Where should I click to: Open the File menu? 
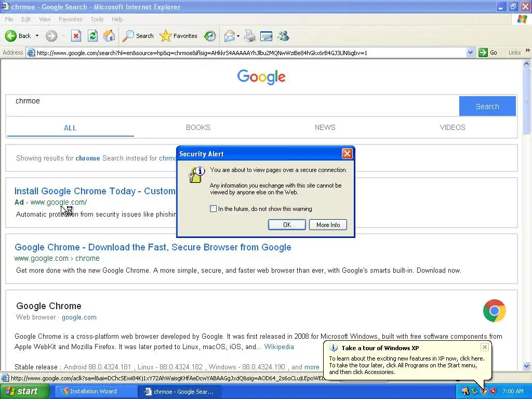(9, 19)
